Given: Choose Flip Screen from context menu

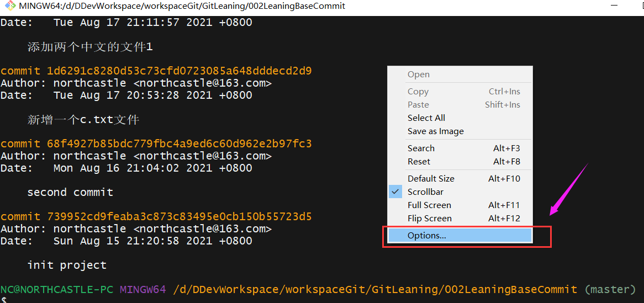Looking at the screenshot, I should click(x=460, y=219).
